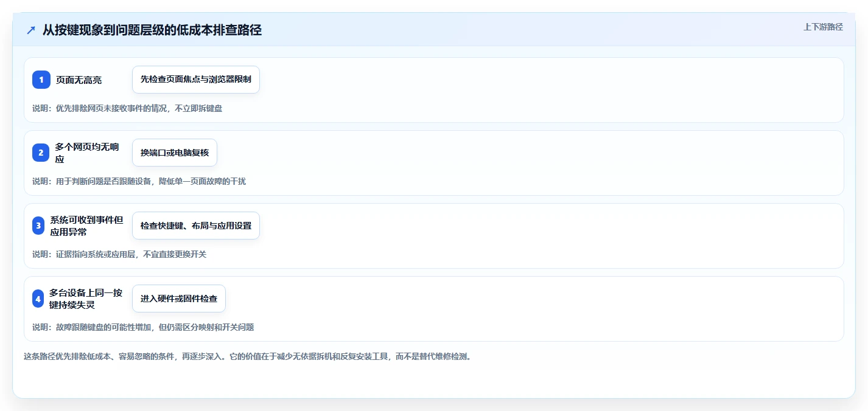Screen dimensions: 868x411
Task: Click the title 从按键现象到问题层级的低成本排查路径
Action: click(x=152, y=30)
